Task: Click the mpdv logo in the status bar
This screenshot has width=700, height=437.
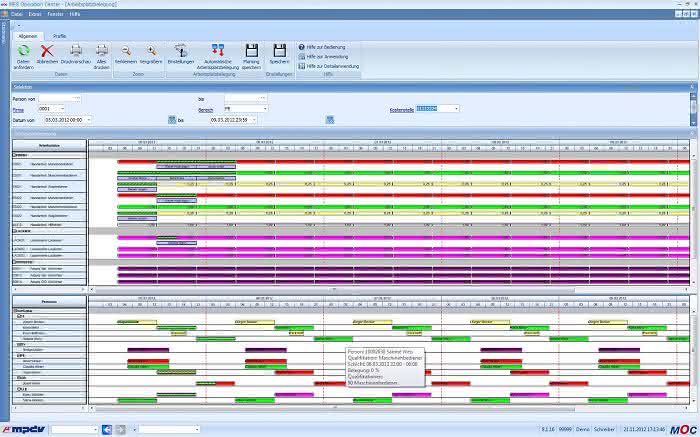Action: [x=25, y=429]
